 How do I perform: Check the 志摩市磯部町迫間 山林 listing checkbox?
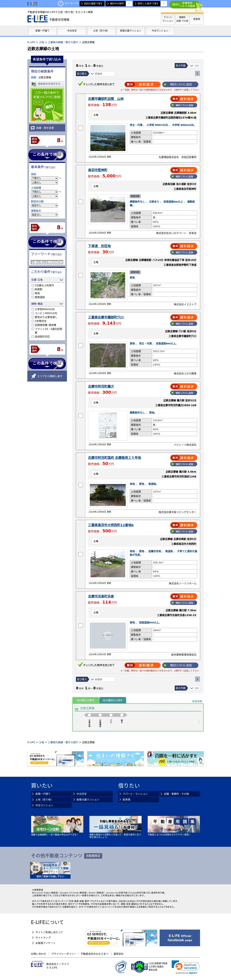coord(80,128)
